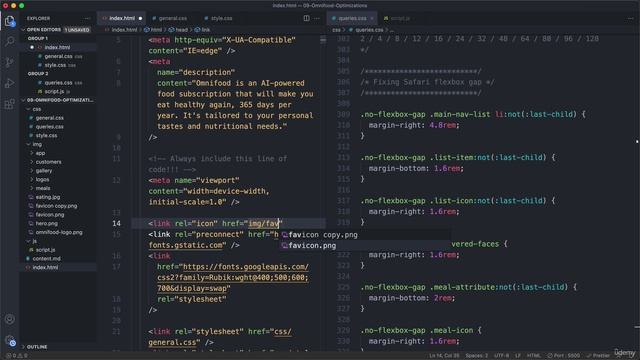Collapse the js folder
The height and width of the screenshot is (360, 640).
point(34,241)
